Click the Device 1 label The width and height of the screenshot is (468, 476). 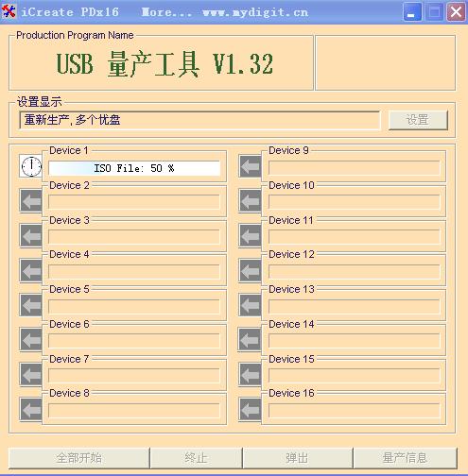click(69, 150)
